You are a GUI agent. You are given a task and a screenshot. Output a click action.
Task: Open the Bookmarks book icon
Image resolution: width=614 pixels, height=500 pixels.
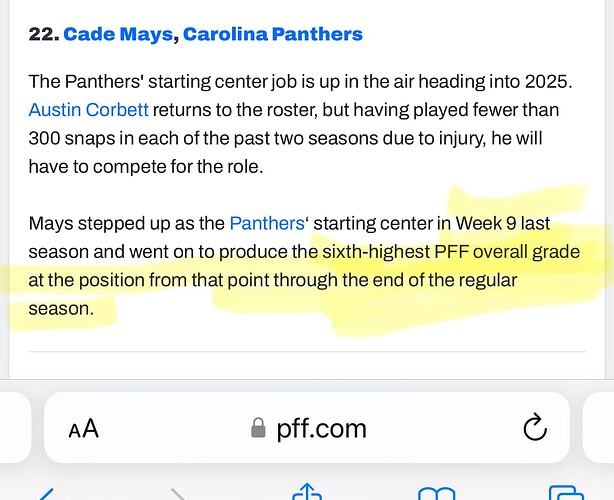click(435, 493)
